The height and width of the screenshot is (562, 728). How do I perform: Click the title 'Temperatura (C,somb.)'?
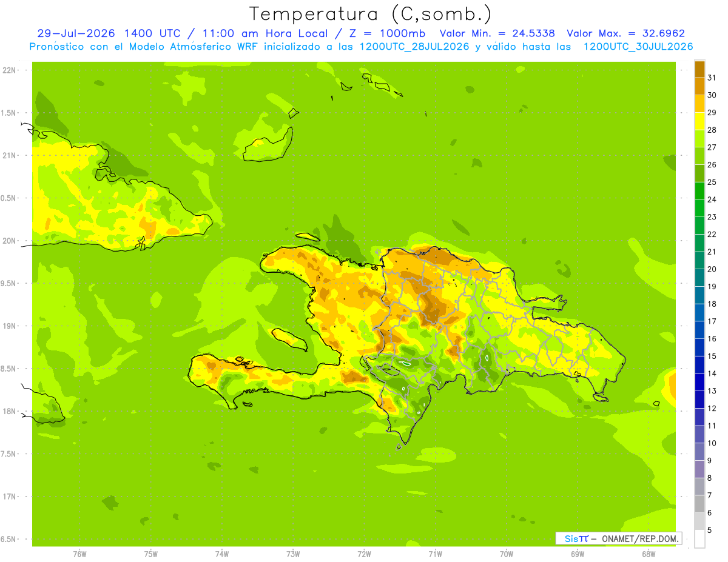370,14
